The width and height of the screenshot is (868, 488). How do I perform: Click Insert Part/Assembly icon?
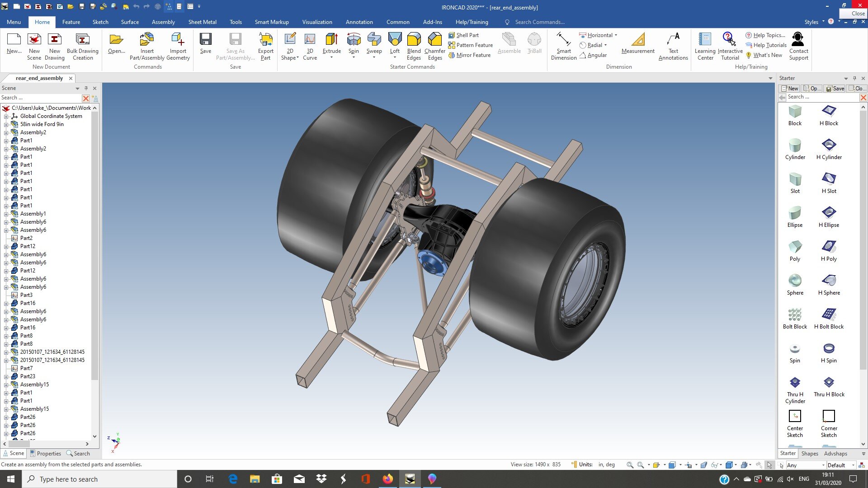(x=147, y=46)
